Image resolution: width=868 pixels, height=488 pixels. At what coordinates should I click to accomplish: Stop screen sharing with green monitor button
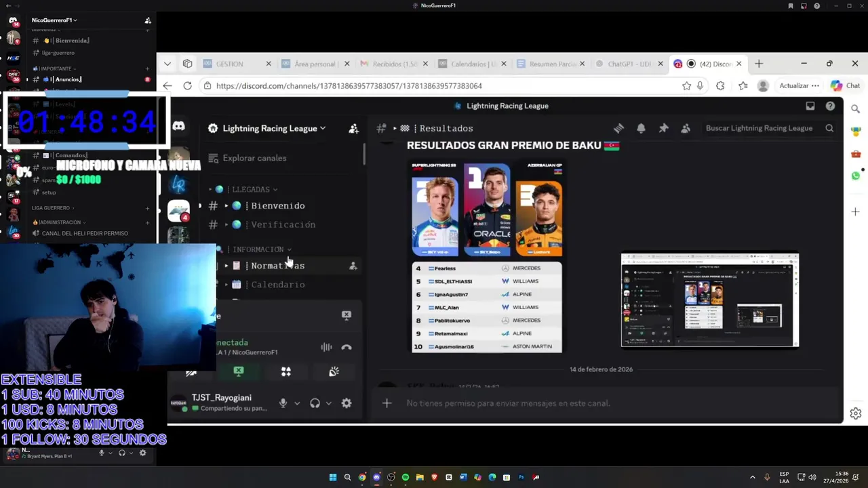[239, 371]
